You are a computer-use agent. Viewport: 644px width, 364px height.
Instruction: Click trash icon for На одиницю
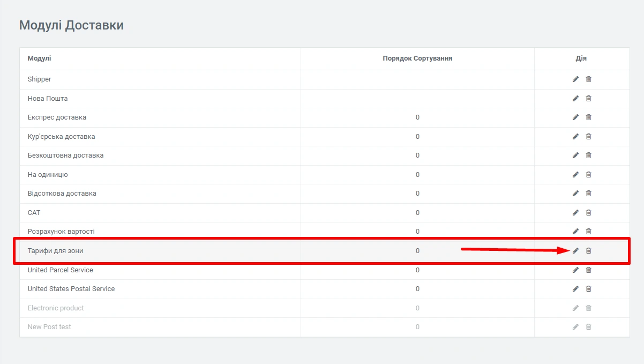point(588,174)
